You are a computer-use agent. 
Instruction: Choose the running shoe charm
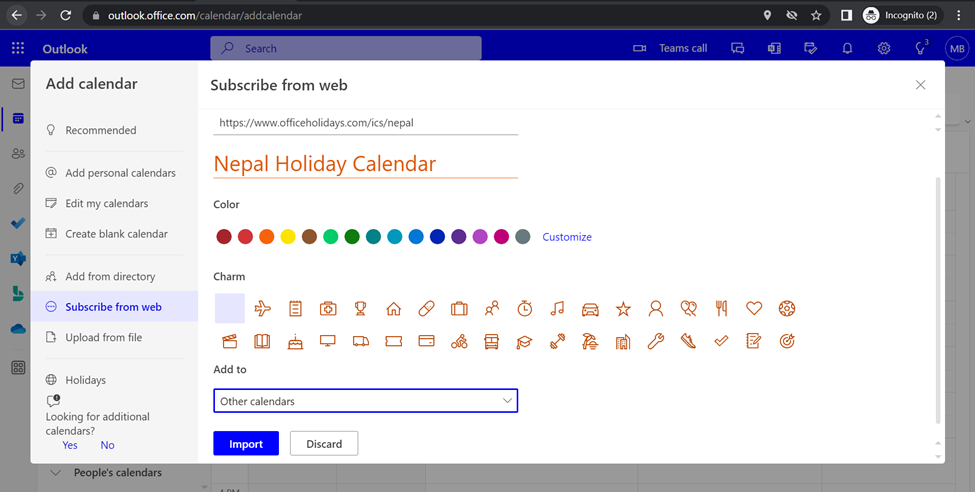tap(688, 341)
